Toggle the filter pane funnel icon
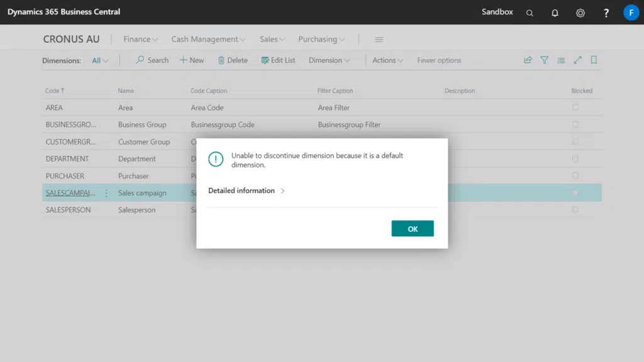644x362 pixels. [x=545, y=60]
